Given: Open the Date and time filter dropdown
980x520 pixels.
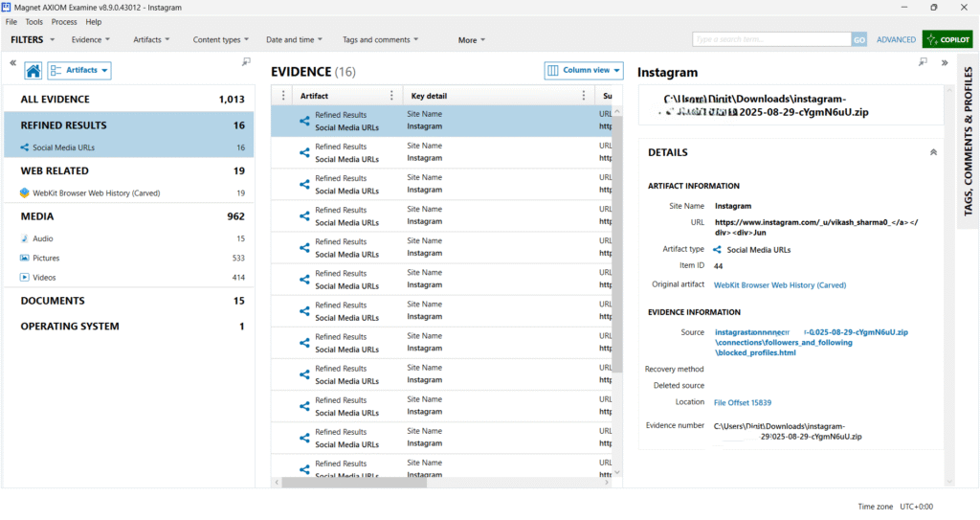Looking at the screenshot, I should pos(295,39).
